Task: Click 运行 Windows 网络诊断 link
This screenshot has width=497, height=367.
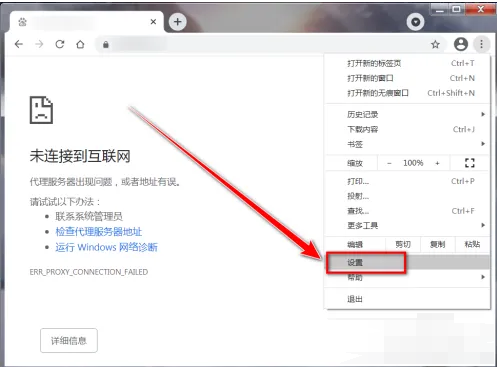Action: tap(106, 247)
